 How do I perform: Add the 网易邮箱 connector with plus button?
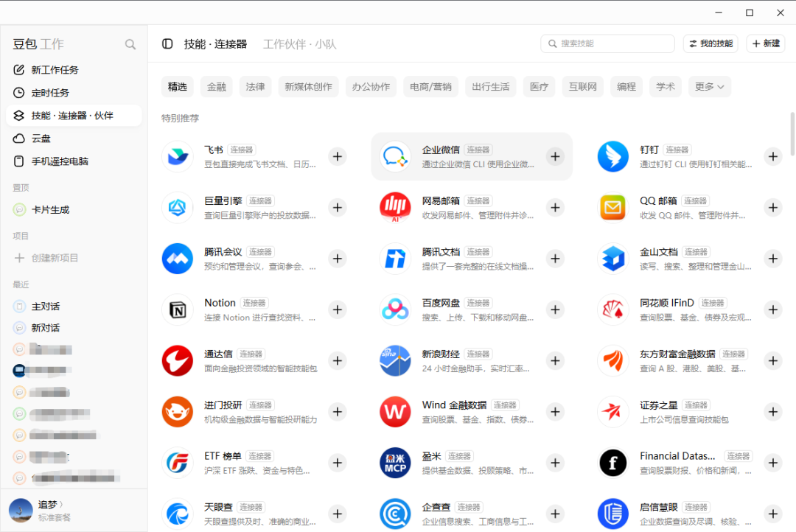[556, 208]
